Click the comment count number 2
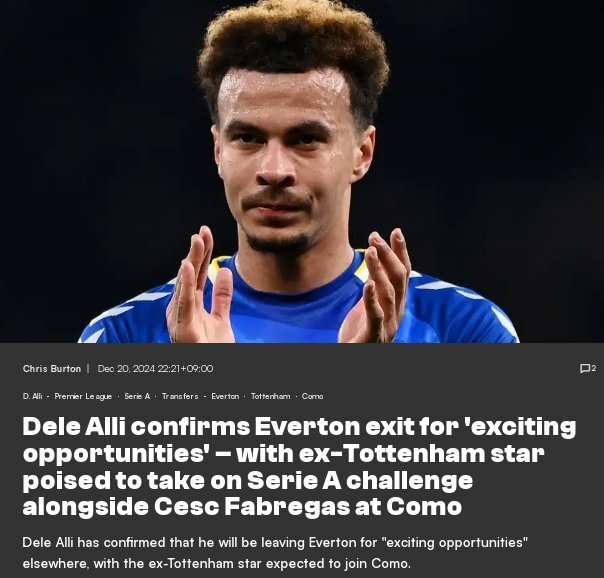Screen dimensions: 604x578 click(594, 368)
